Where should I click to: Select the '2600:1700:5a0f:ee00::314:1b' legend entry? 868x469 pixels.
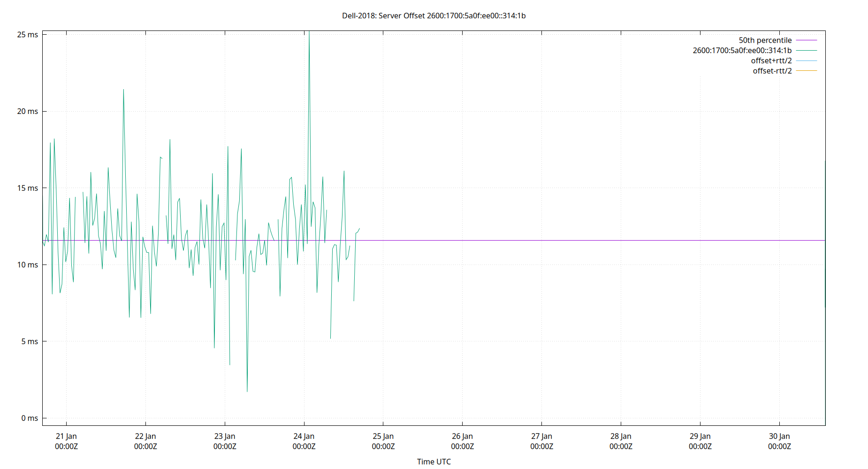tap(742, 50)
